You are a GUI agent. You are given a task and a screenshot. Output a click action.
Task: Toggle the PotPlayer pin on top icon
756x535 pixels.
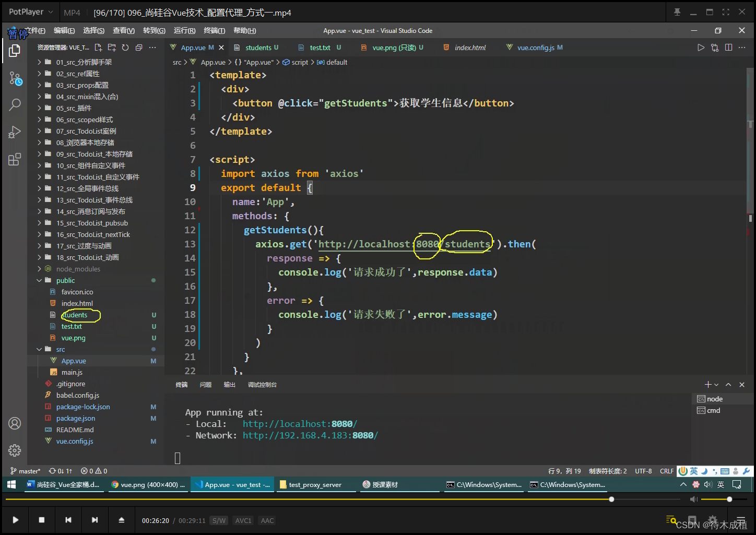point(677,12)
